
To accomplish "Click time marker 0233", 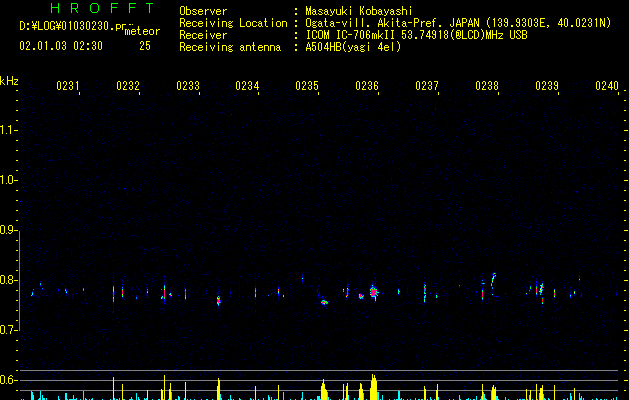I will tap(188, 86).
